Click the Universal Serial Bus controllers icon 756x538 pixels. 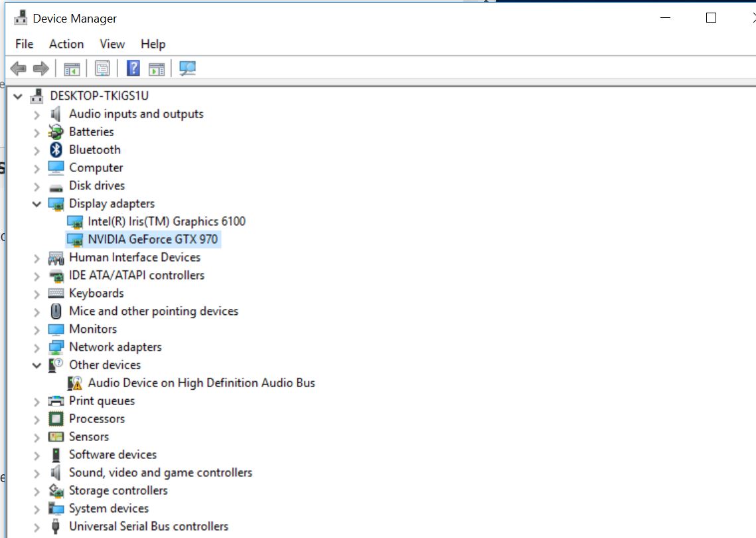(56, 527)
